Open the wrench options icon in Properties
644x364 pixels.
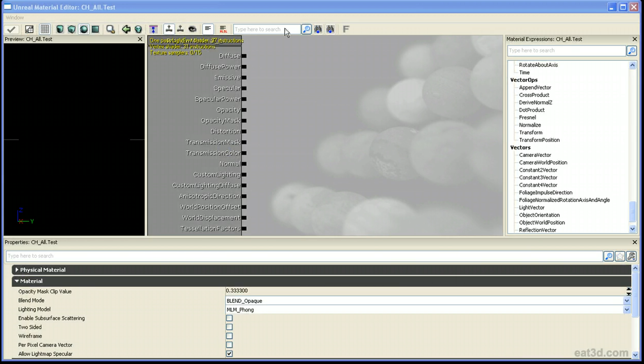(631, 256)
